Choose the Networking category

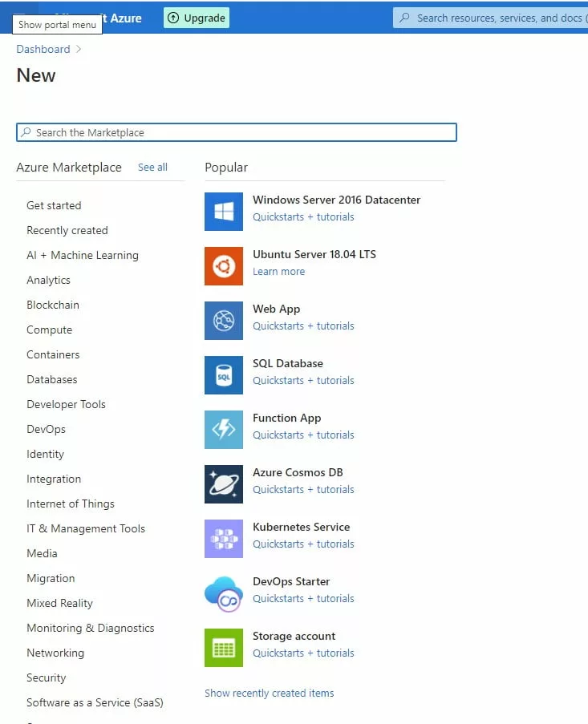point(55,653)
